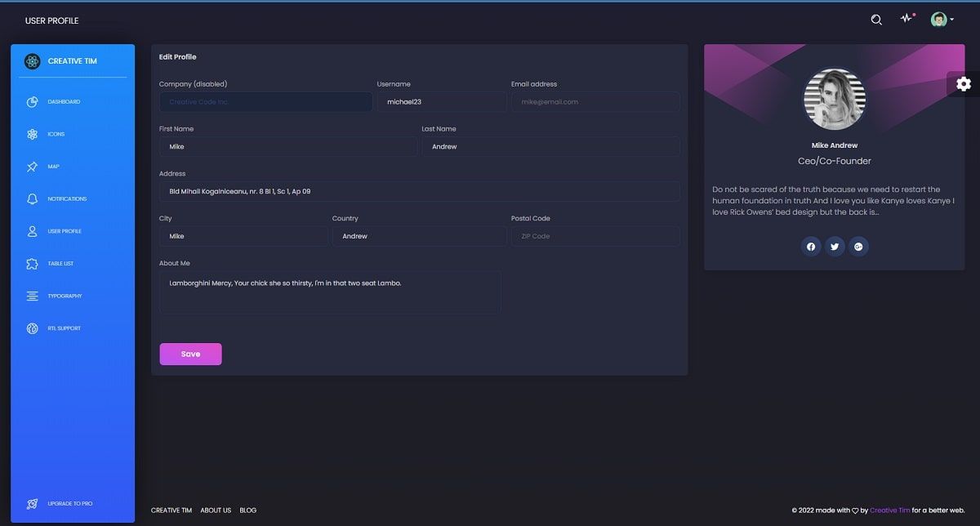Open the search magnifier in top bar
The height and width of the screenshot is (526, 980).
(875, 19)
